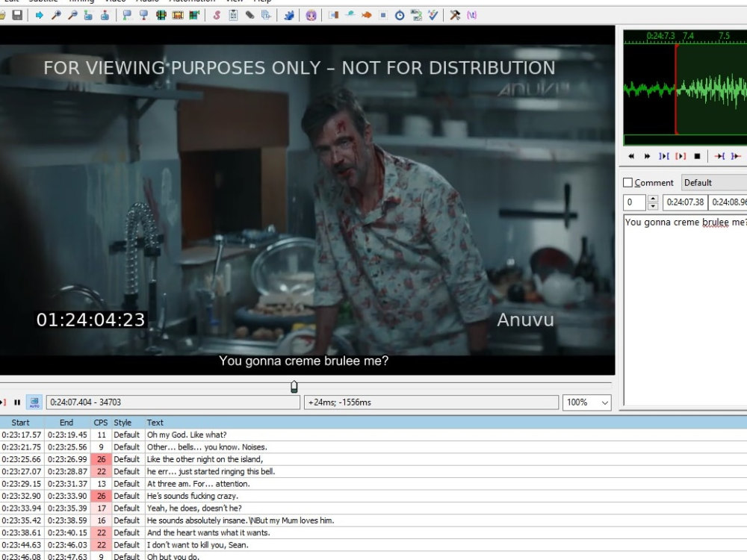Open the Spell Checker checkmark icon
Screen dimensions: 747x560
point(433,15)
